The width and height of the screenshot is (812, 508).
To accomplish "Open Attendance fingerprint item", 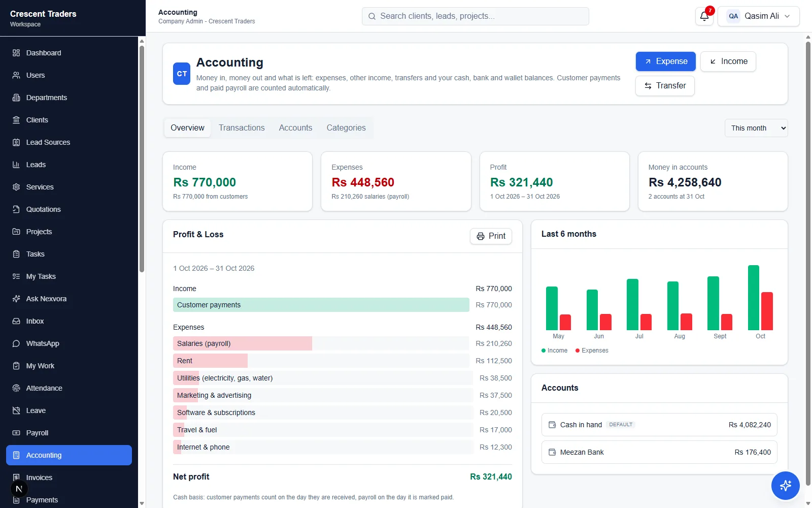I will click(69, 388).
